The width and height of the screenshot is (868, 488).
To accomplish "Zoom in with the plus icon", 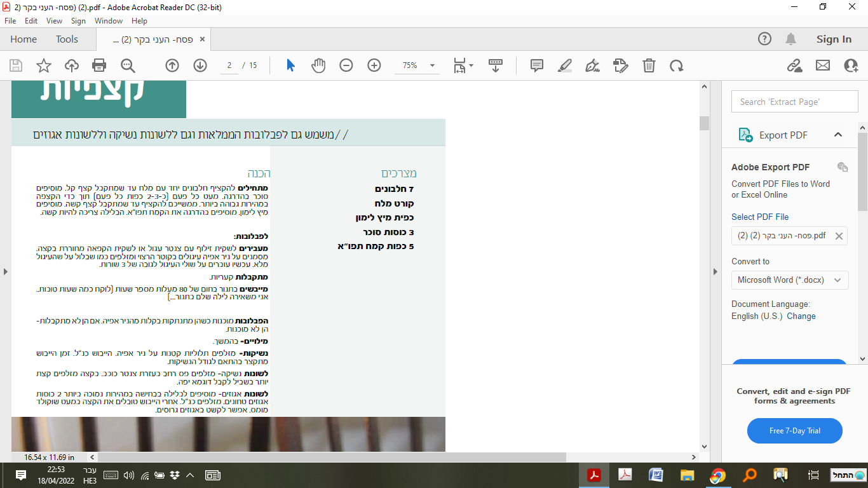I will (374, 65).
